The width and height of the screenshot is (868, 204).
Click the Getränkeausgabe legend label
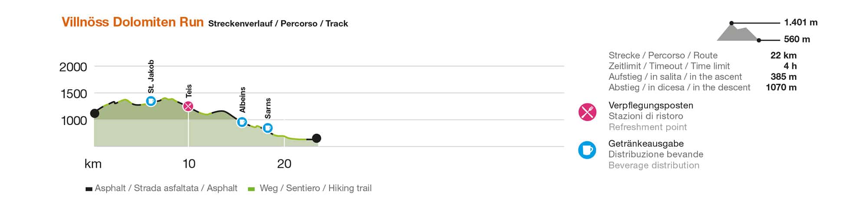(x=646, y=144)
